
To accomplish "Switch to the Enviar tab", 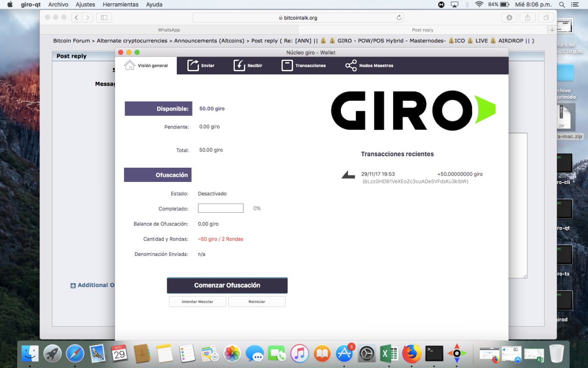I will (x=201, y=66).
